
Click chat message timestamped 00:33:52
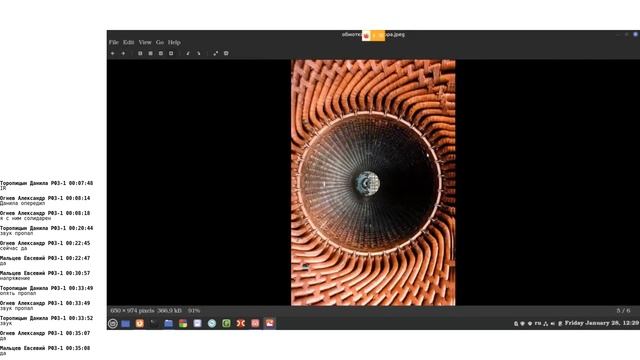pos(47,320)
